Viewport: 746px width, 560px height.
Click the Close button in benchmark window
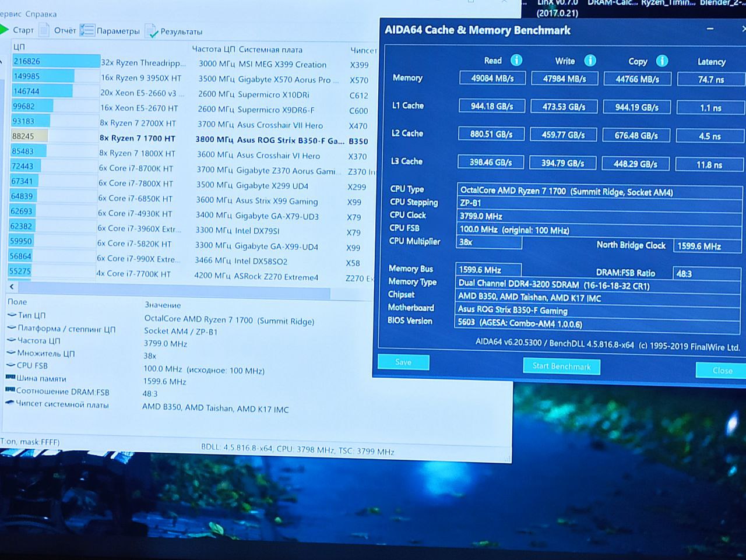(x=722, y=370)
